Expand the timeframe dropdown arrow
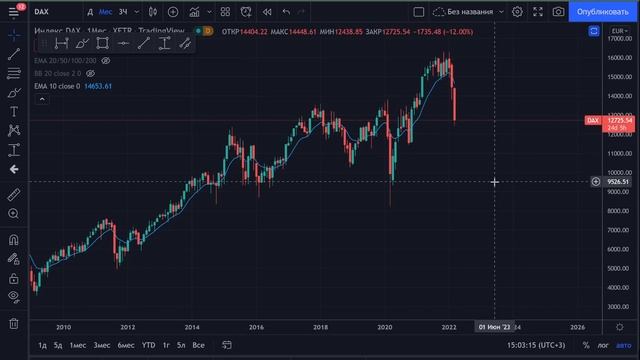The image size is (640, 360). click(137, 12)
